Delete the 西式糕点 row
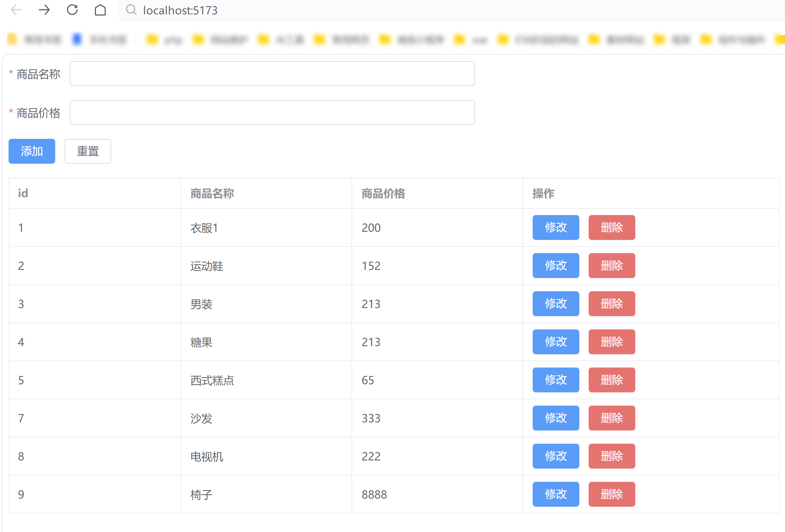This screenshot has width=785, height=532. 611,380
